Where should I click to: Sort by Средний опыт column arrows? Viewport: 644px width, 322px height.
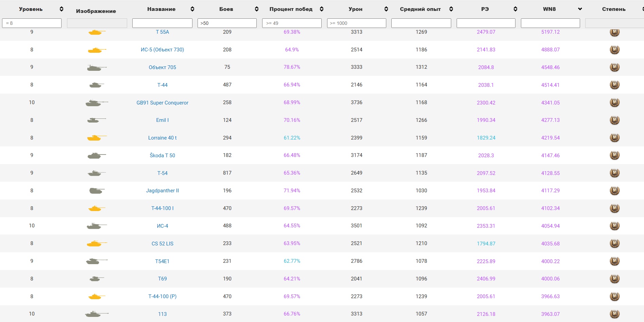(451, 9)
